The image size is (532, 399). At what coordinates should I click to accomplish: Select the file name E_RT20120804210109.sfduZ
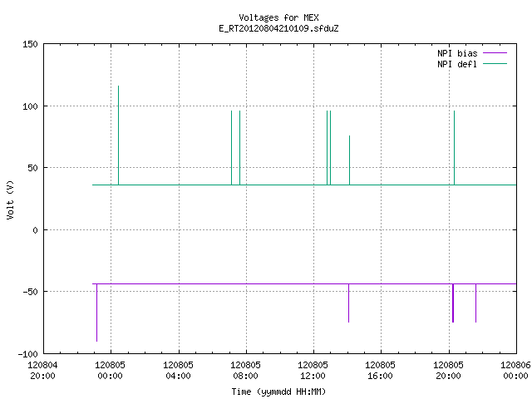(278, 28)
